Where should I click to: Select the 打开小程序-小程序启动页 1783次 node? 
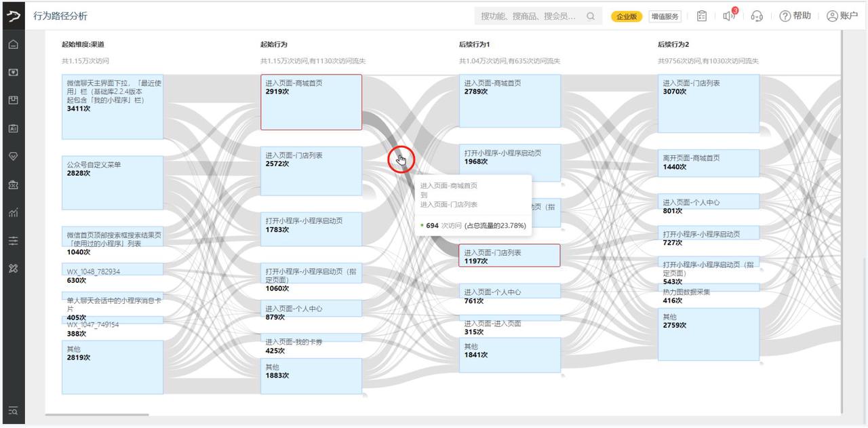coord(311,229)
